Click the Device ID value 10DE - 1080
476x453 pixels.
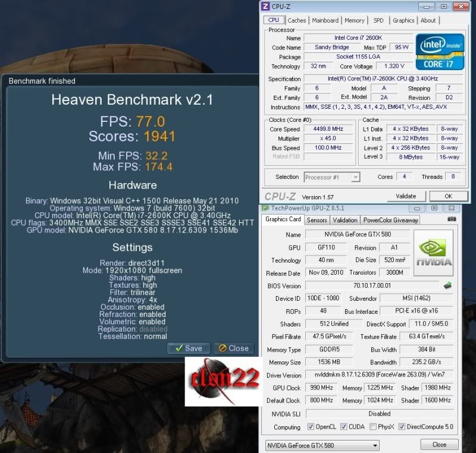323,298
